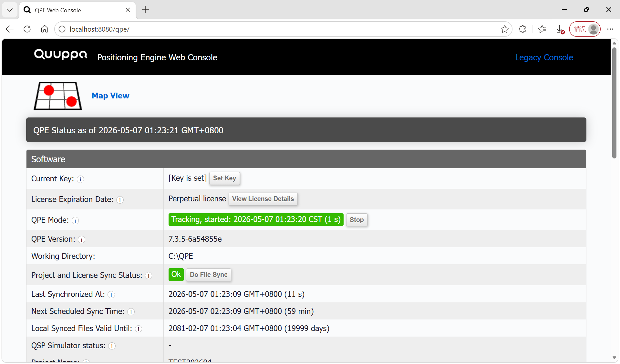Show info for Current Key
Screen dimensions: 620x364
[x=80, y=179]
